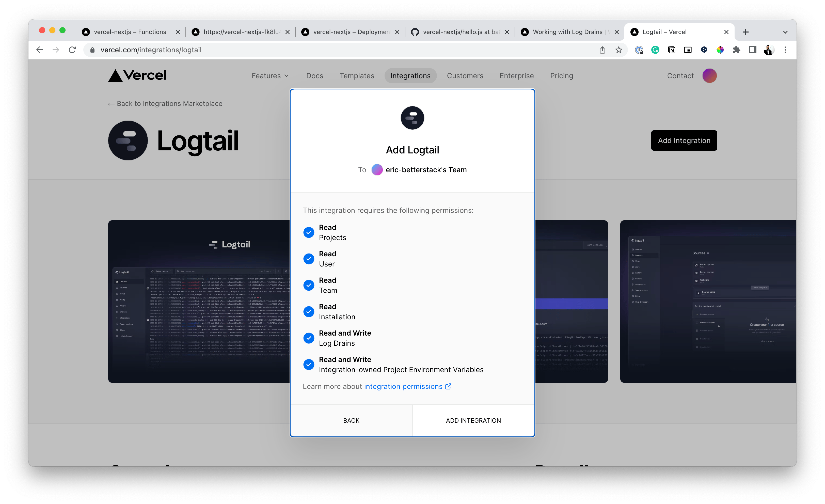Screen dimensions: 825x504
Task: Open the Logtail Sources screenshot thumbnail
Action: [x=708, y=301]
